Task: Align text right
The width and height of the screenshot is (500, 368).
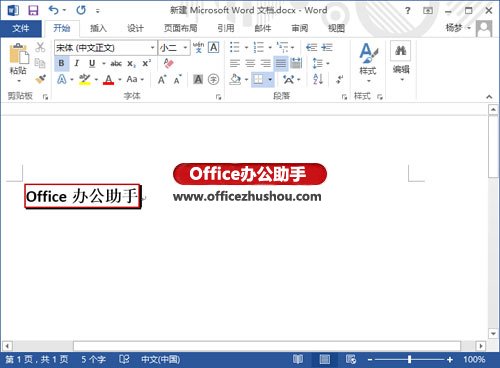Action: pyautogui.click(x=265, y=63)
